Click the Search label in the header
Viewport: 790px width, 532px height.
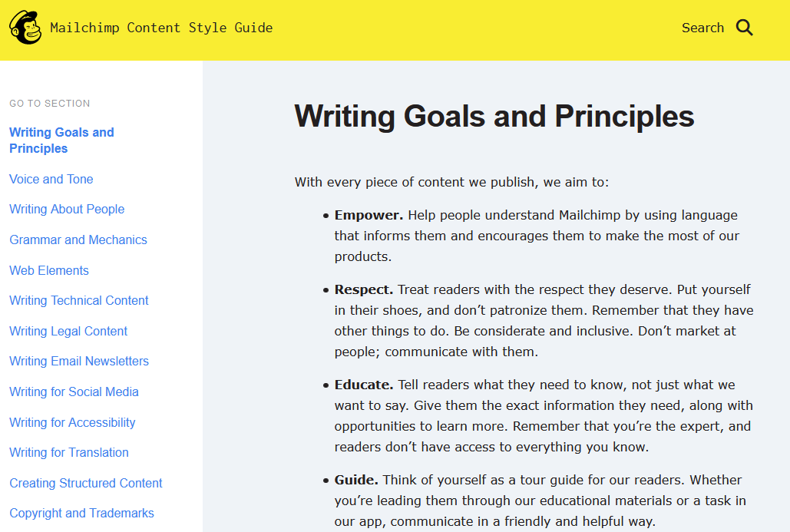pos(702,27)
